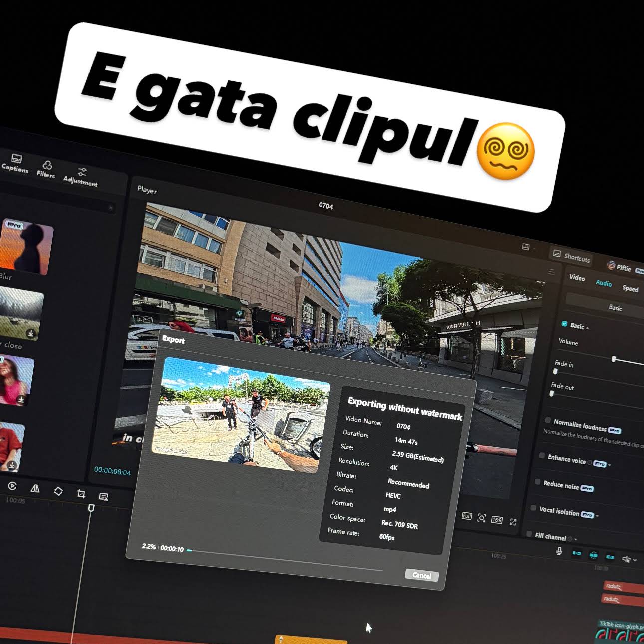Enable Reduce noise checkbox
This screenshot has width=644, height=644.
pyautogui.click(x=538, y=482)
